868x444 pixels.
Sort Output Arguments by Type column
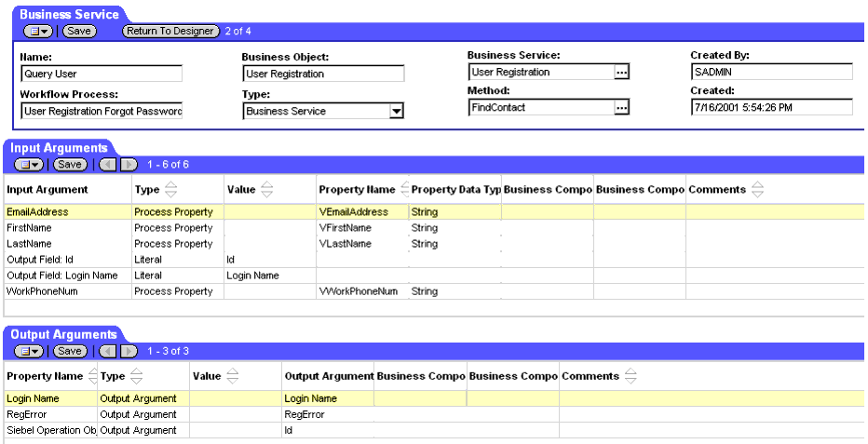tap(136, 377)
